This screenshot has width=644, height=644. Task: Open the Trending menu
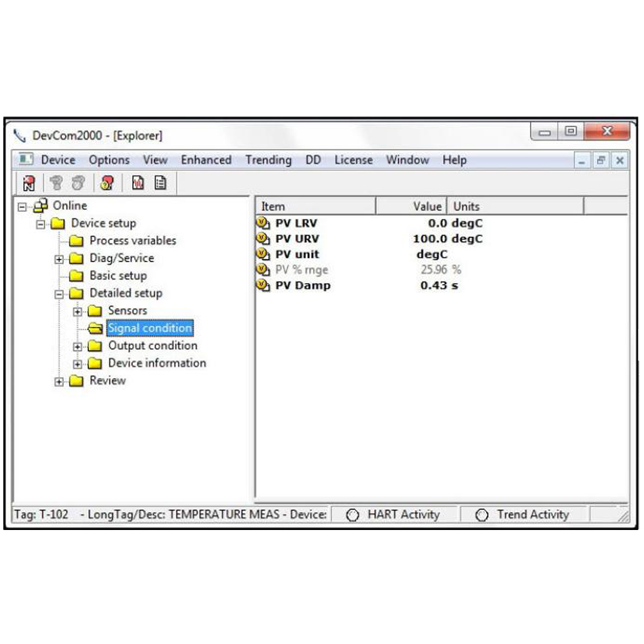pyautogui.click(x=269, y=160)
